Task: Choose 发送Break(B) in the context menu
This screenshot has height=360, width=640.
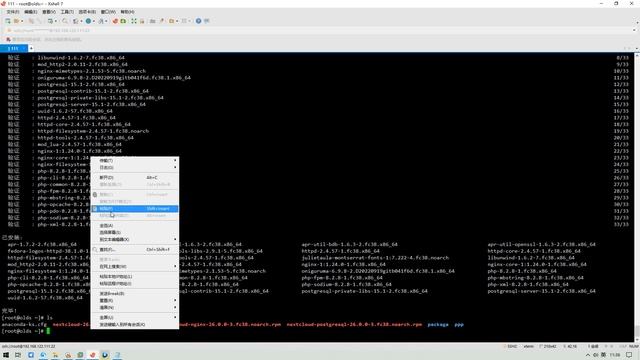Action: pyautogui.click(x=134, y=293)
